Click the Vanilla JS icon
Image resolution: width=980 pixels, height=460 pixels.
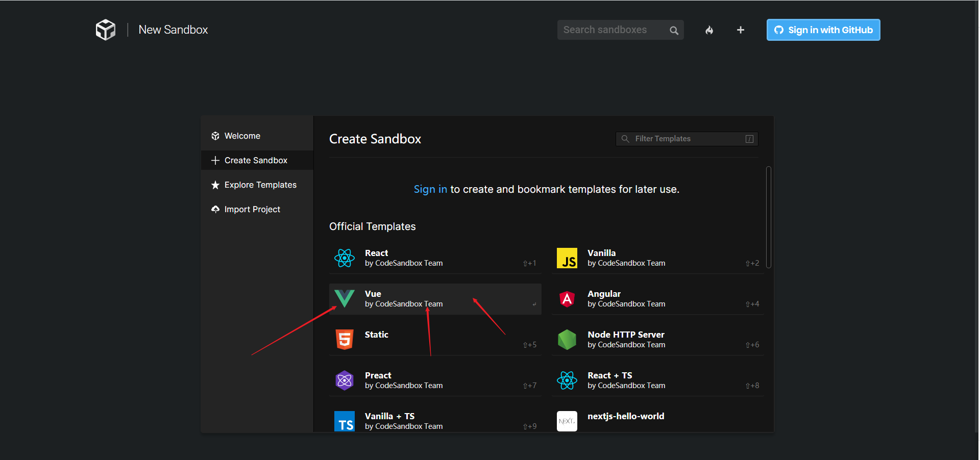[x=567, y=258]
